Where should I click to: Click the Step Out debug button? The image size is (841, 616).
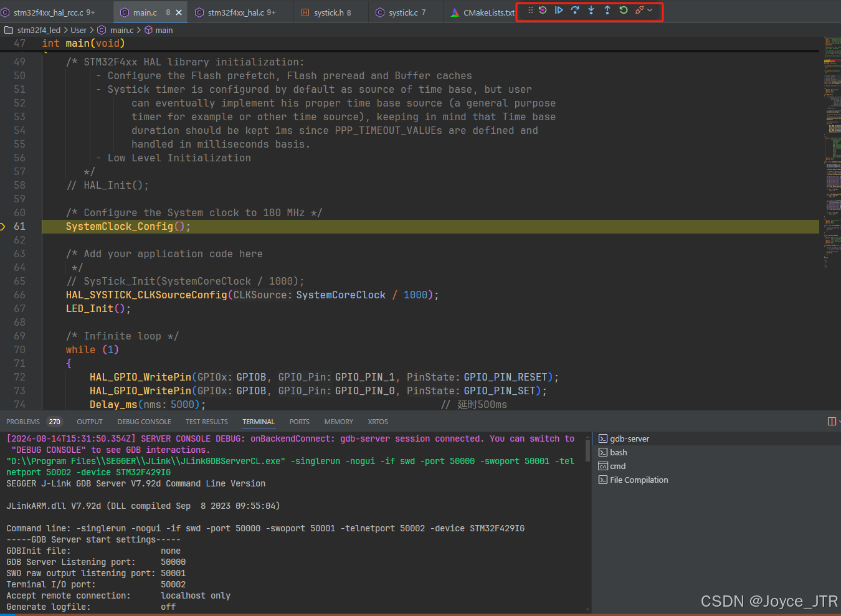607,11
